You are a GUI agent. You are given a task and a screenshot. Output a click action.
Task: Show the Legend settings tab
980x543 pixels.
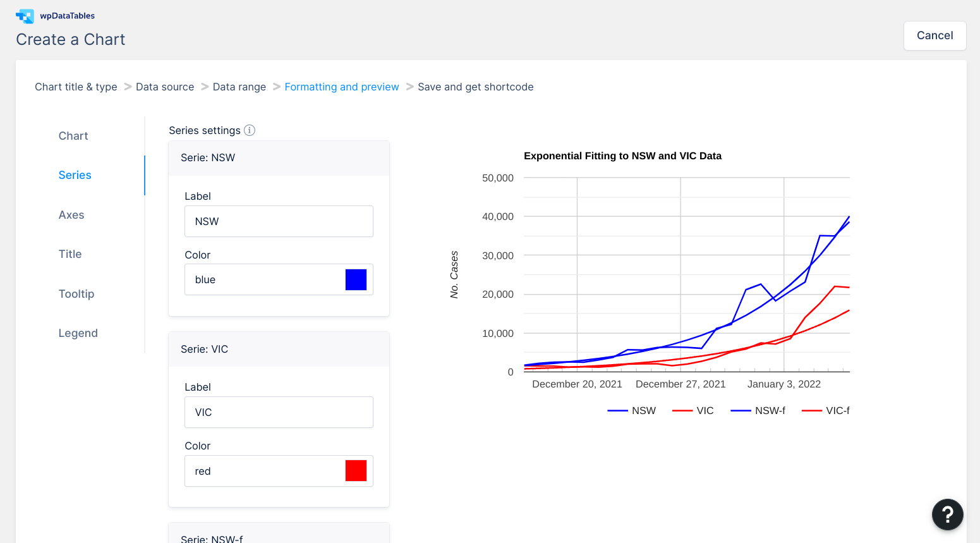[x=78, y=333]
